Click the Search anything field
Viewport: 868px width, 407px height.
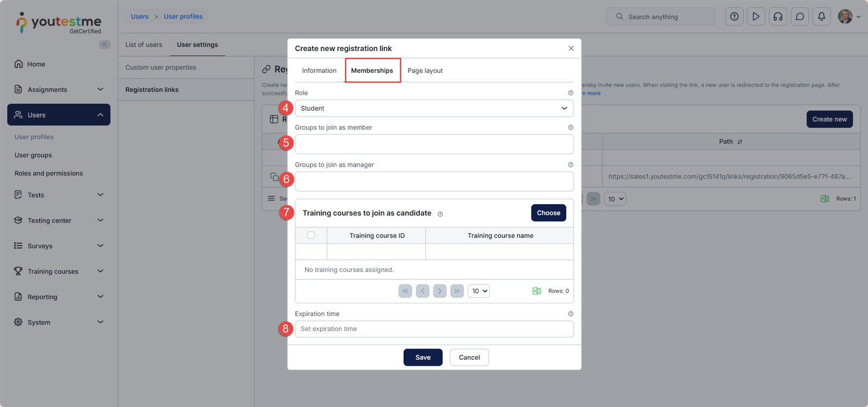(x=661, y=17)
